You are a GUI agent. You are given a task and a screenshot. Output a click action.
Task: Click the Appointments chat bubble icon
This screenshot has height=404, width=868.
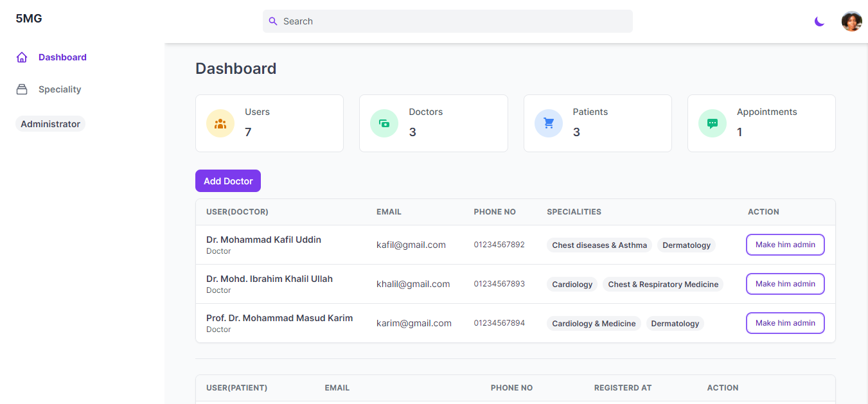[x=712, y=123]
